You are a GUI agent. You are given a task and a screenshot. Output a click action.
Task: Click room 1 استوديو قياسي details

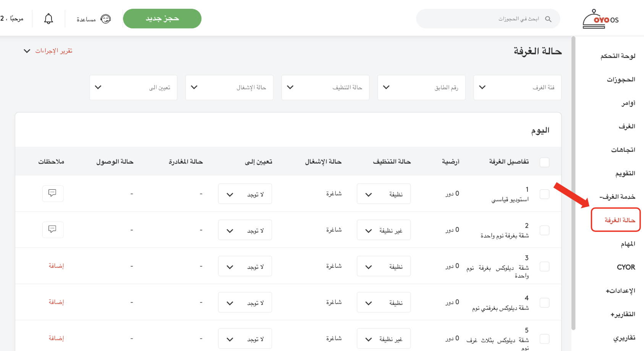510,195
